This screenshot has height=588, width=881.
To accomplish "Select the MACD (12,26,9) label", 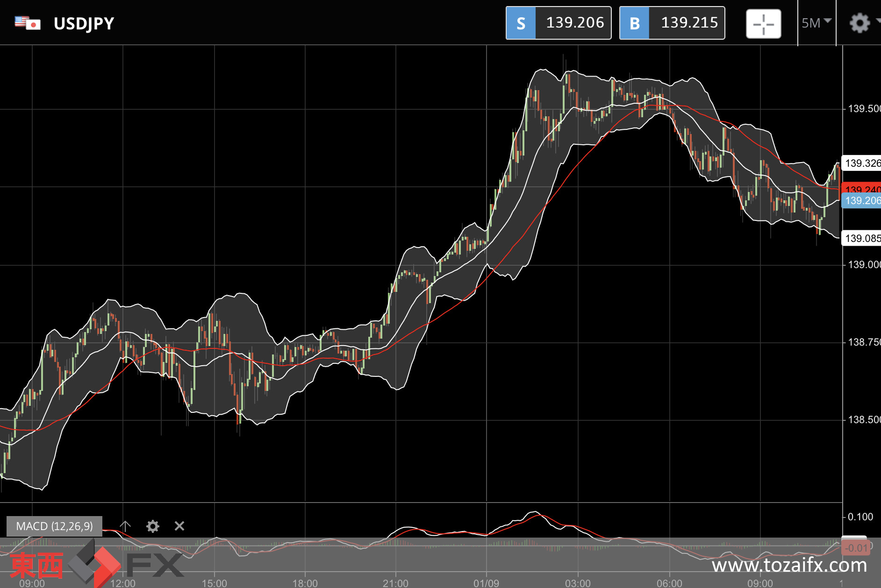I will (x=55, y=526).
